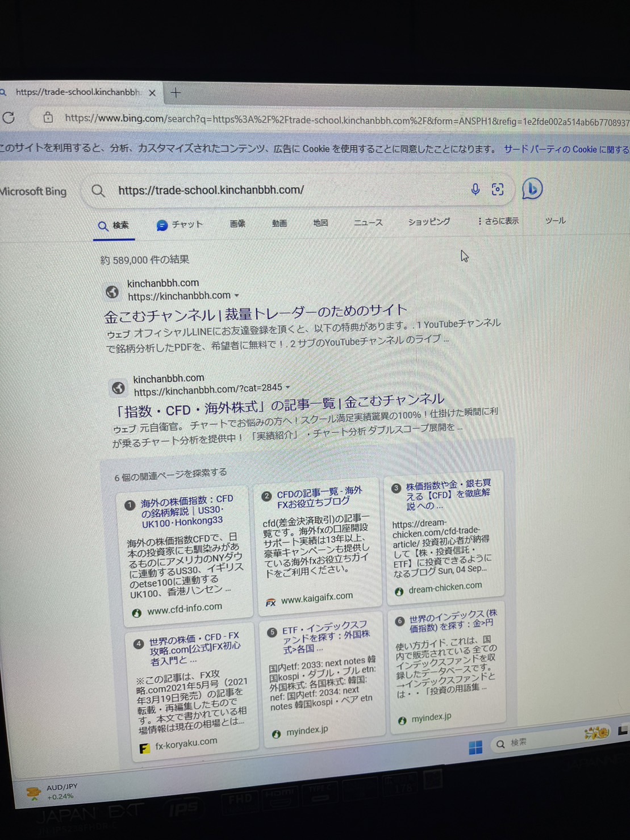Open the 「指数・CFD・海外株式」の記事一覧 result

tap(279, 404)
